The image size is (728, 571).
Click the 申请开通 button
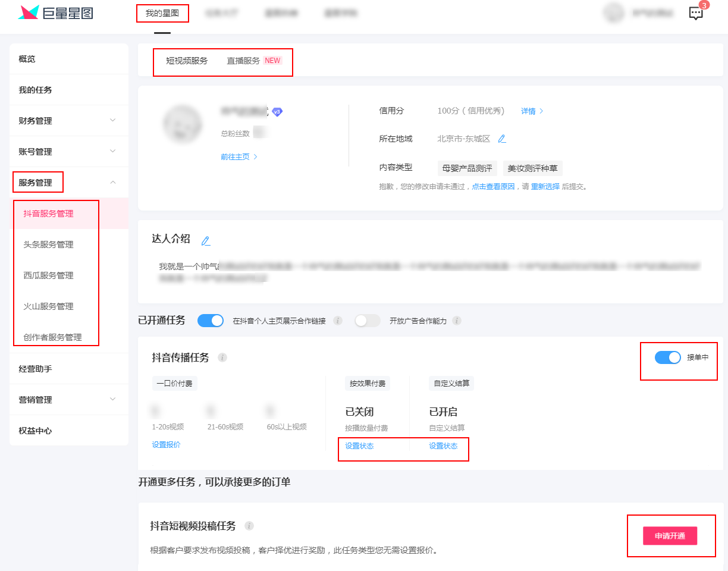(x=670, y=536)
